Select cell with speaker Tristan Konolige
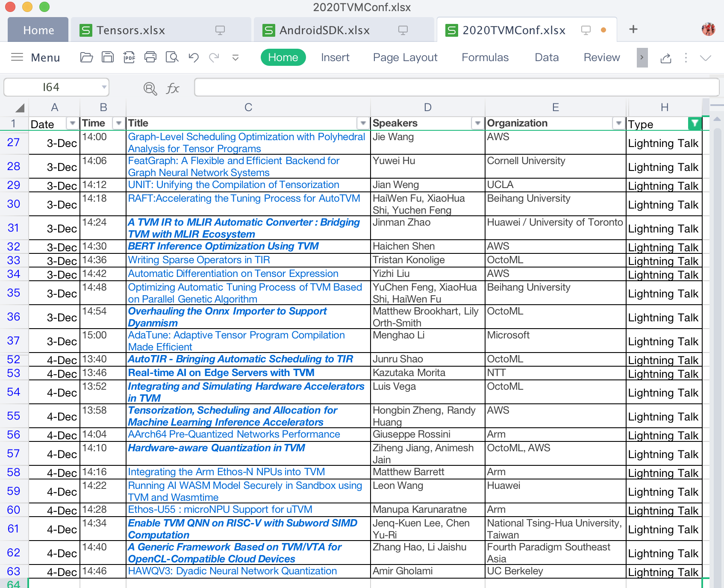Image resolution: width=724 pixels, height=588 pixels. (x=427, y=260)
